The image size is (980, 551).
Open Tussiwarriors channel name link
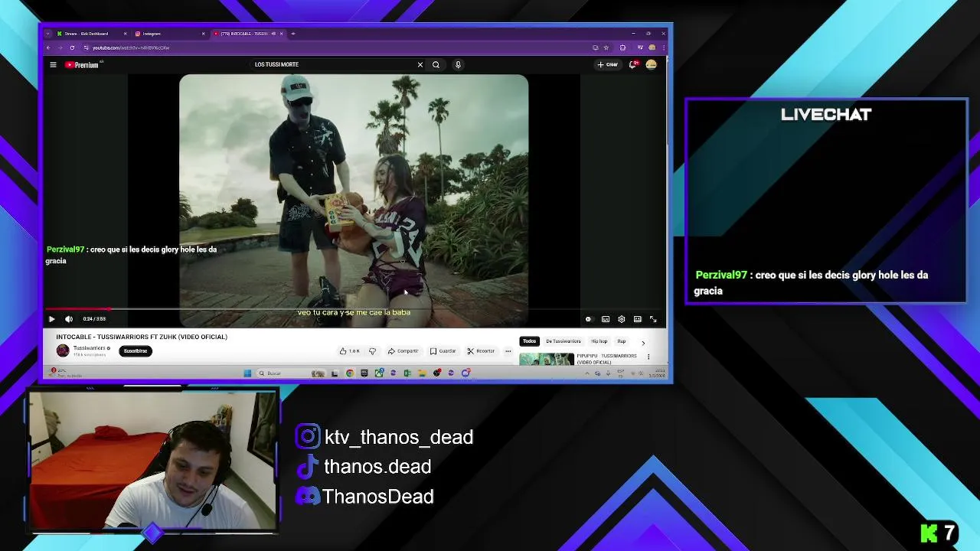tap(90, 348)
